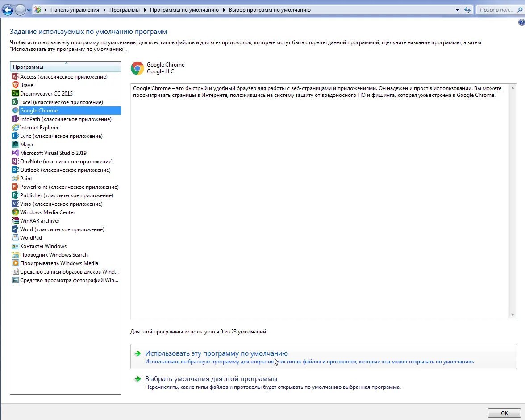Open the help question mark icon
This screenshot has height=420, width=525.
[x=521, y=22]
